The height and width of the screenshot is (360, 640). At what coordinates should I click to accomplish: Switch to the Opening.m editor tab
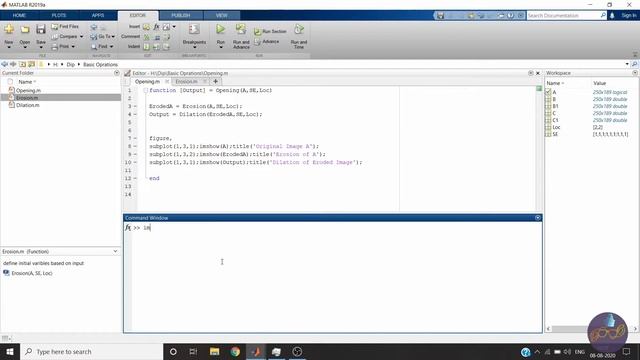coord(147,82)
